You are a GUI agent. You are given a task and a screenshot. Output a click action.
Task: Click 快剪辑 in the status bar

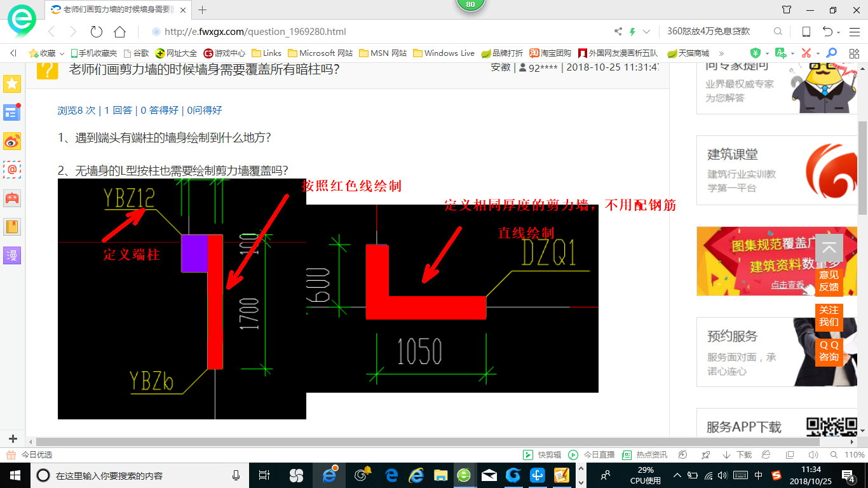click(x=542, y=455)
